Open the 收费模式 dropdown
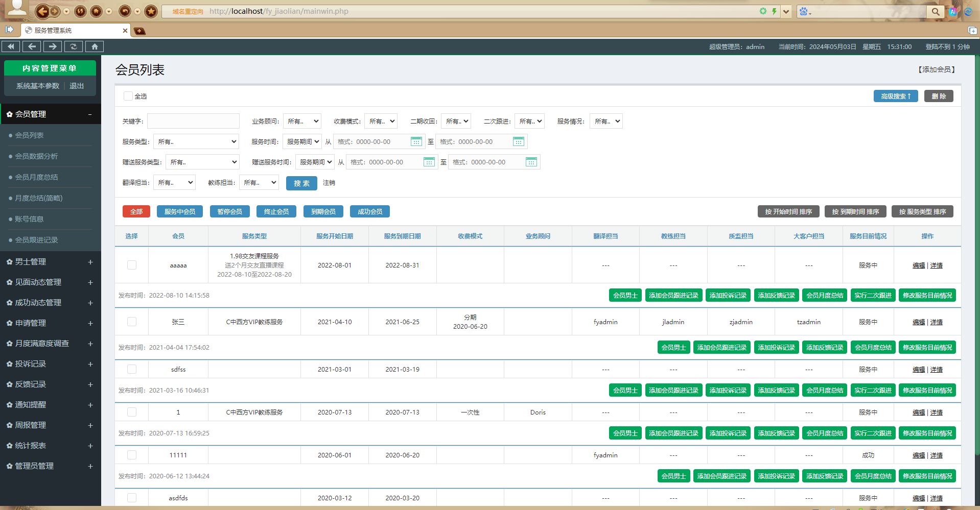 point(381,121)
